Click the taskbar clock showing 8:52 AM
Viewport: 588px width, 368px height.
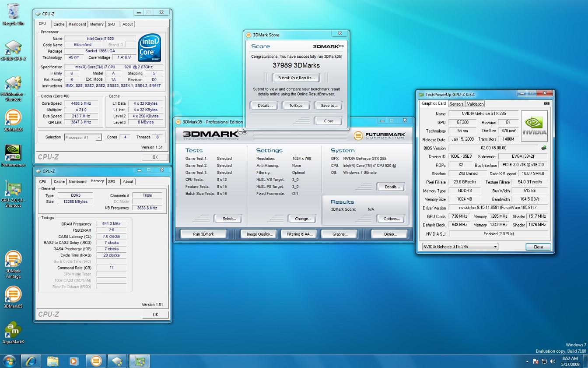570,358
